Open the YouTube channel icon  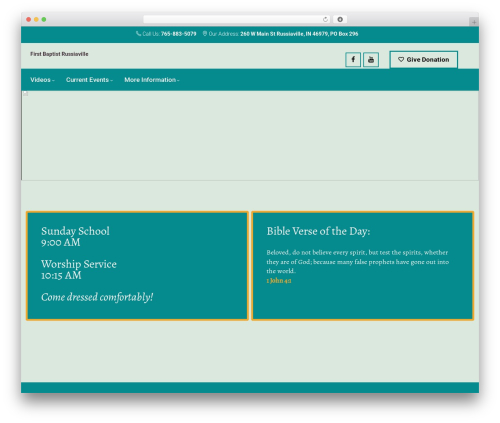pyautogui.click(x=371, y=60)
